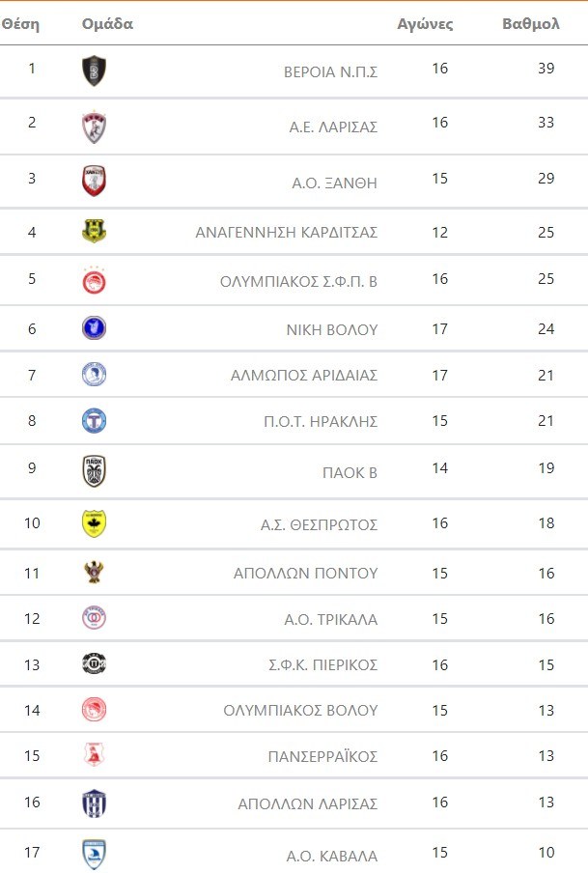The image size is (588, 873).
Task: Click the ΠΑΝΣΕΡΡΑΪΚΟΣ team name
Action: point(322,756)
